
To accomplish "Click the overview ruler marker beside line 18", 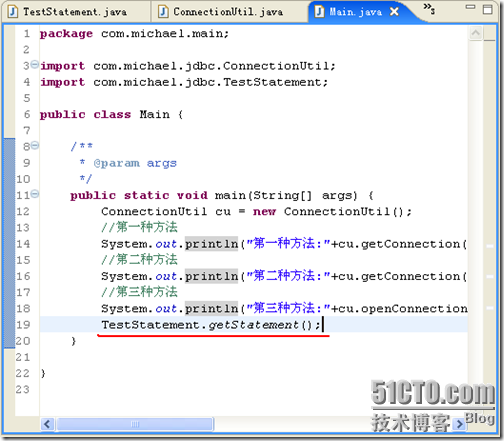I will pos(490,308).
